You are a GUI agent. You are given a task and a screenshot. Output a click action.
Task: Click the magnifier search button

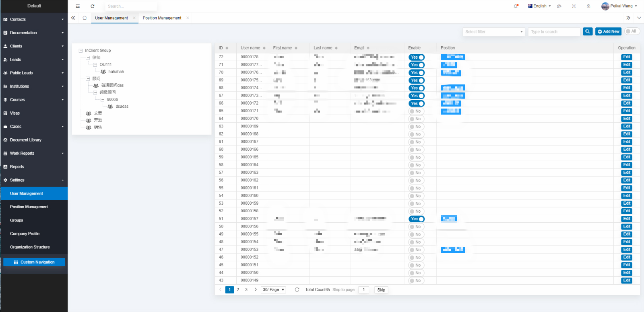(588, 31)
